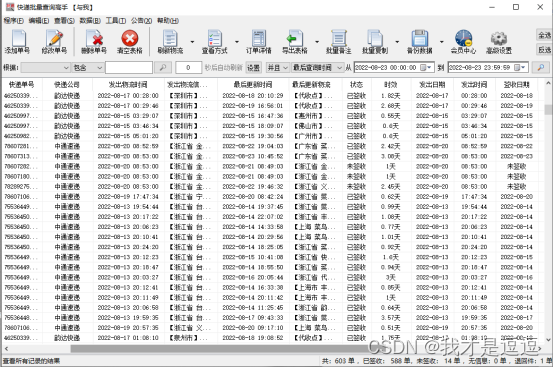This screenshot has height=367, width=554.
Task: Expand the arrow beside 刷新物流
Action: click(x=193, y=42)
